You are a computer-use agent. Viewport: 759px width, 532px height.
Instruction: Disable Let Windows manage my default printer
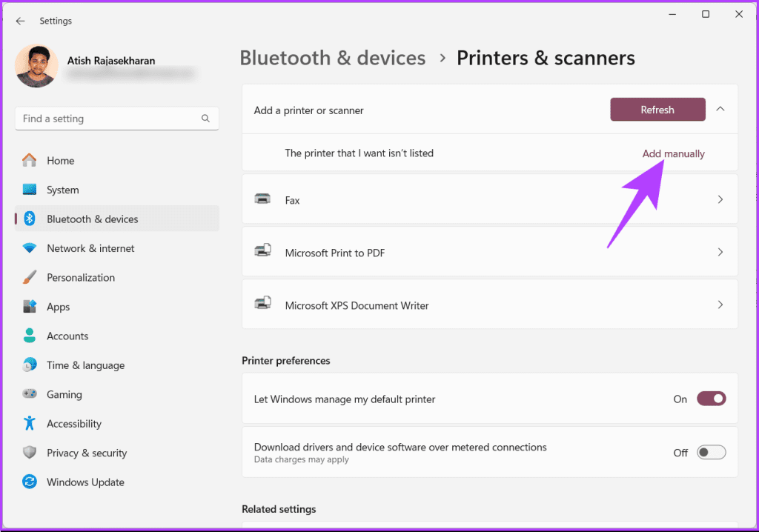coord(711,399)
